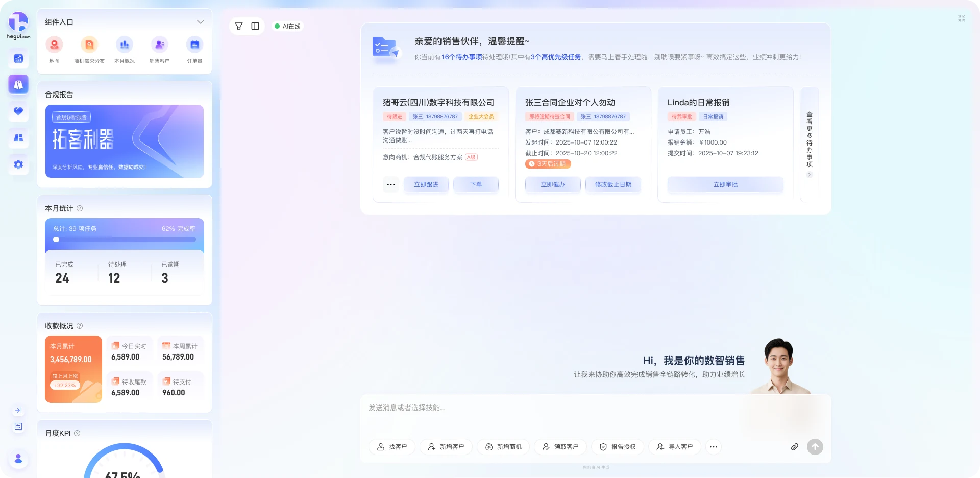Select the highlighted sales assistant sidebar icon
Viewport: 980px width, 478px height.
click(18, 84)
